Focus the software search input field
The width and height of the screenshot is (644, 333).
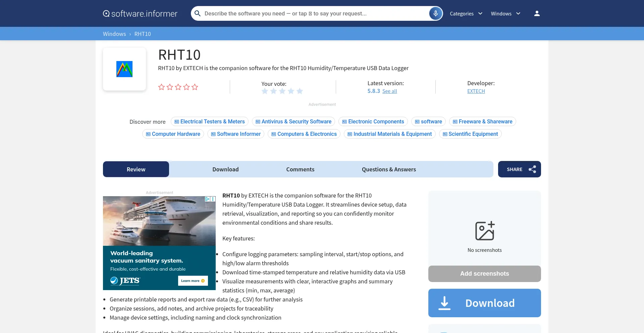315,13
